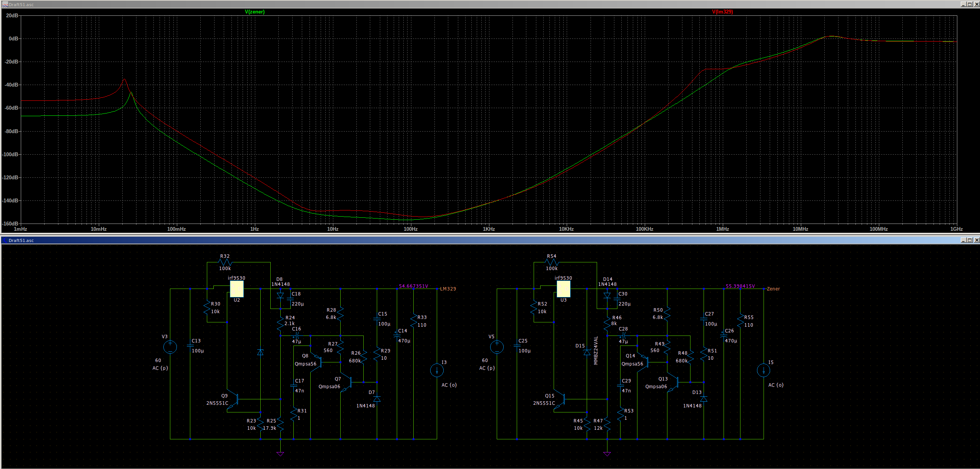Click diode D8 1N4148 symbol
The width and height of the screenshot is (980, 469).
[280, 295]
